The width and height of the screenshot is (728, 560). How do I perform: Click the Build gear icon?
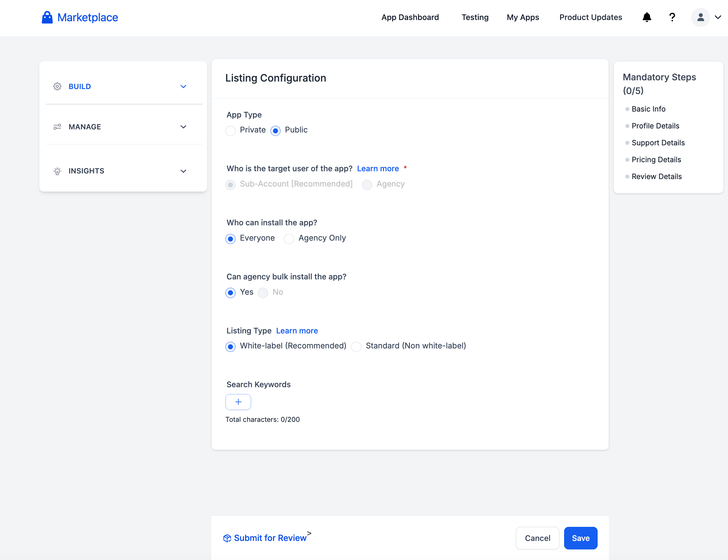57,87
